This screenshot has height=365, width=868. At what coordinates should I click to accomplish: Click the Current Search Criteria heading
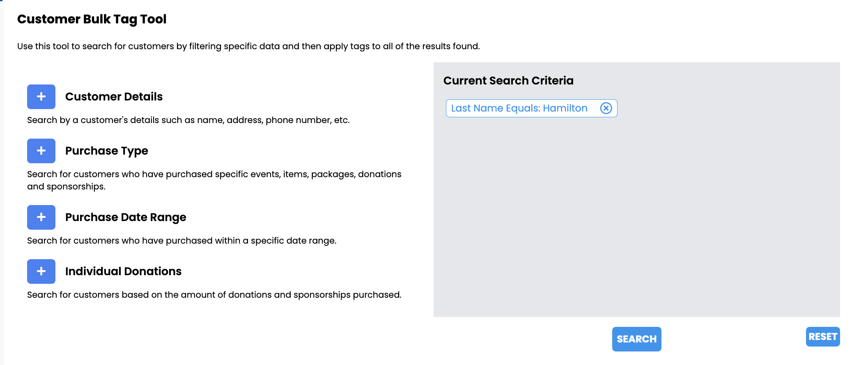pyautogui.click(x=508, y=81)
